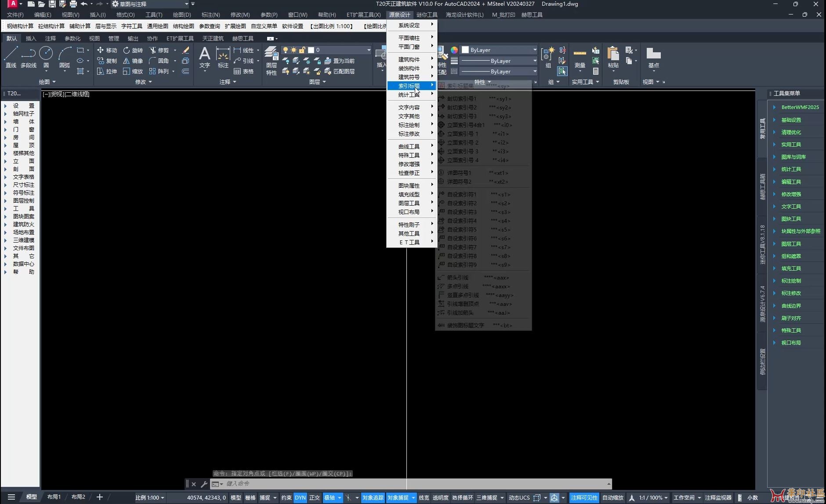Open the 源泉设计 menu
This screenshot has width=826, height=504.
(399, 15)
